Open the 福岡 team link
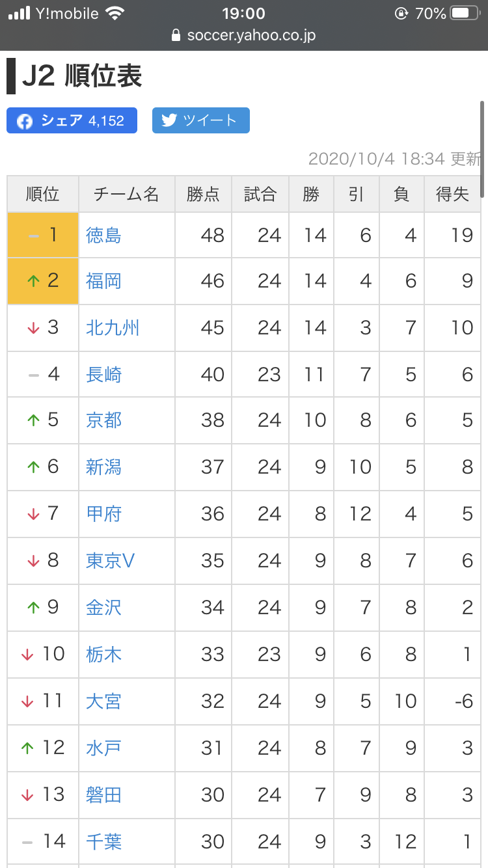Screen dimensions: 488x868 point(104,281)
